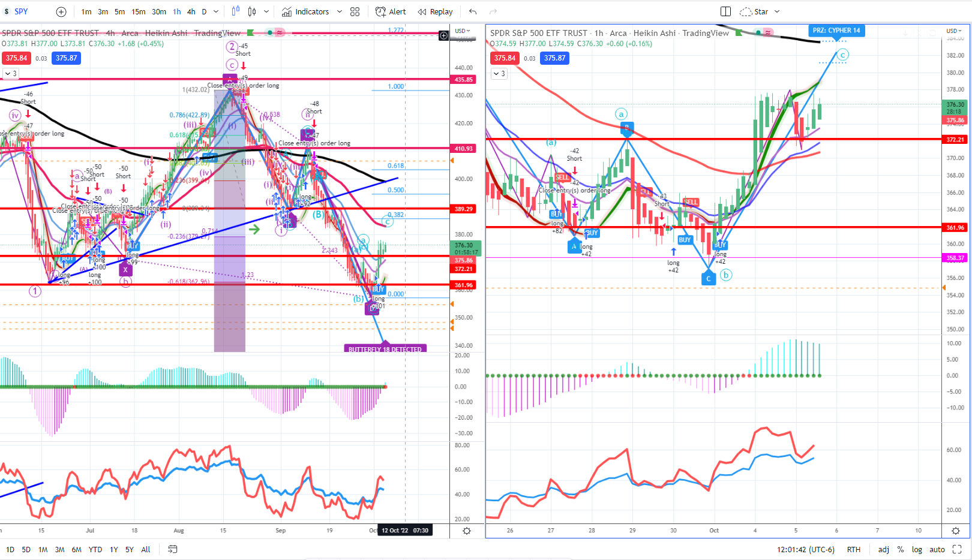This screenshot has width=972, height=560.
Task: Click the BUTTERFLY 18 DETECTED label
Action: click(385, 349)
